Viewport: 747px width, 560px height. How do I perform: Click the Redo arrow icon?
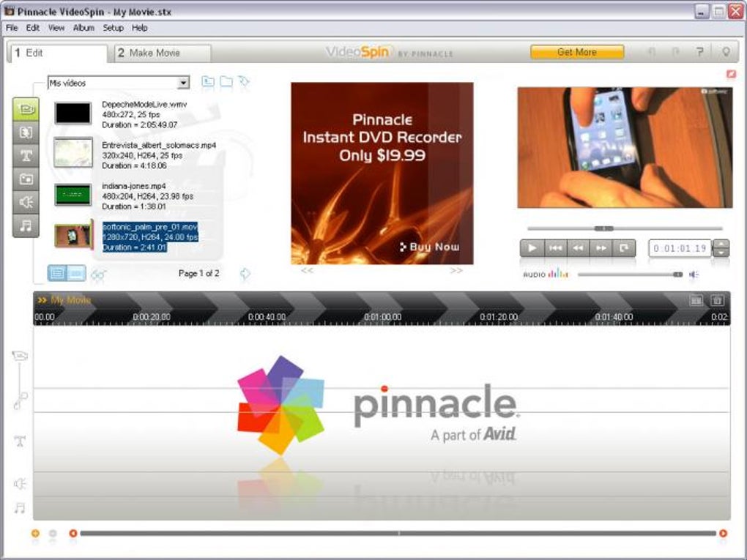(x=675, y=52)
